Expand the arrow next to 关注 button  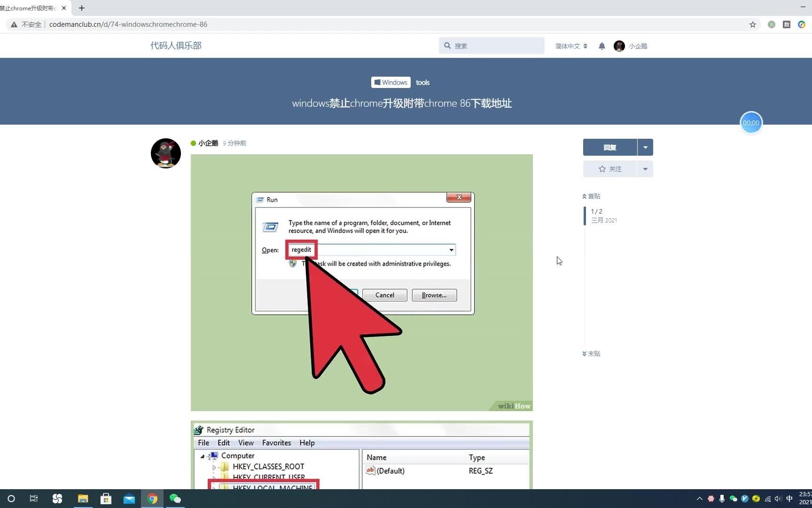pos(645,169)
